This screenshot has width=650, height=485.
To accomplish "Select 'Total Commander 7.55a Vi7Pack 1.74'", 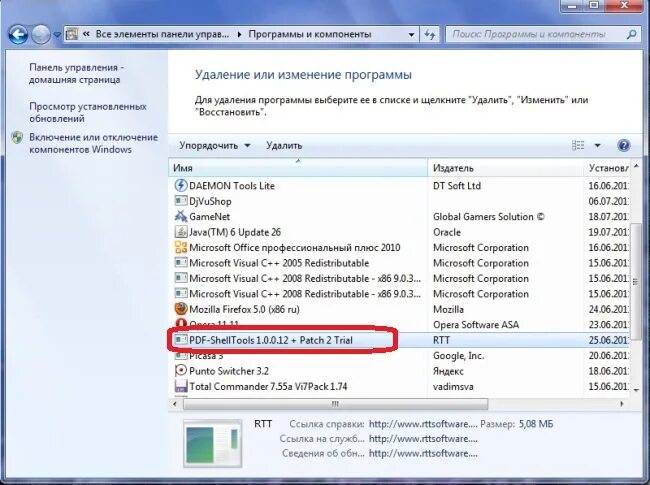I will [268, 386].
